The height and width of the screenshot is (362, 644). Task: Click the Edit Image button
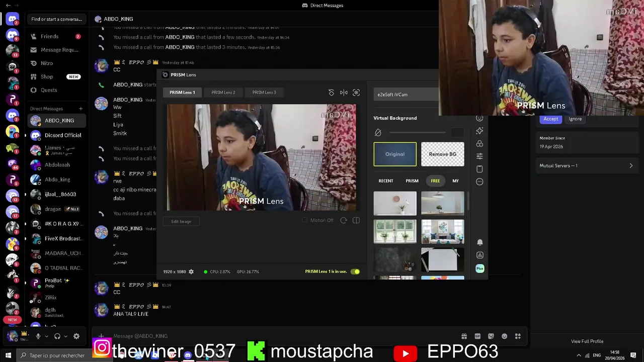click(181, 221)
